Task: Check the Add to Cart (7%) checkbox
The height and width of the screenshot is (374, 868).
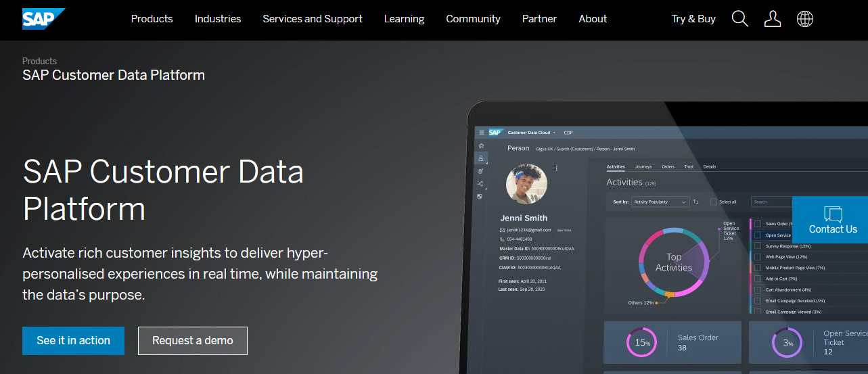Action: 758,279
